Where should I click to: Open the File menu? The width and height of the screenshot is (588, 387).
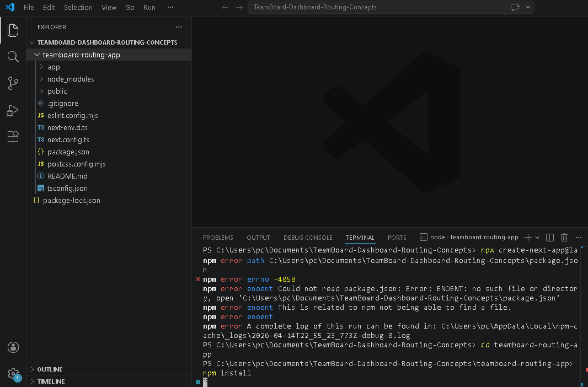[x=29, y=8]
